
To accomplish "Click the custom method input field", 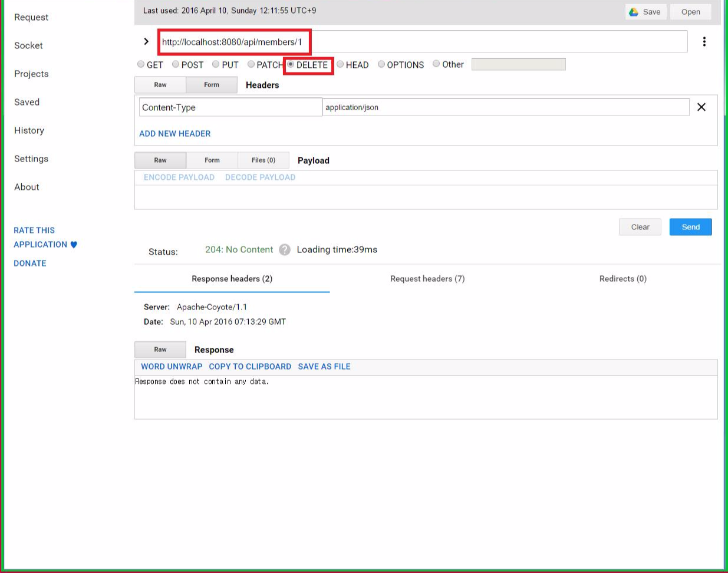I will tap(519, 64).
